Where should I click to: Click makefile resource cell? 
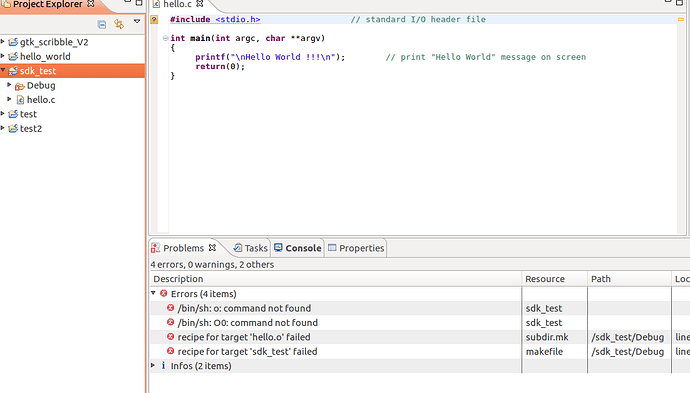(544, 352)
